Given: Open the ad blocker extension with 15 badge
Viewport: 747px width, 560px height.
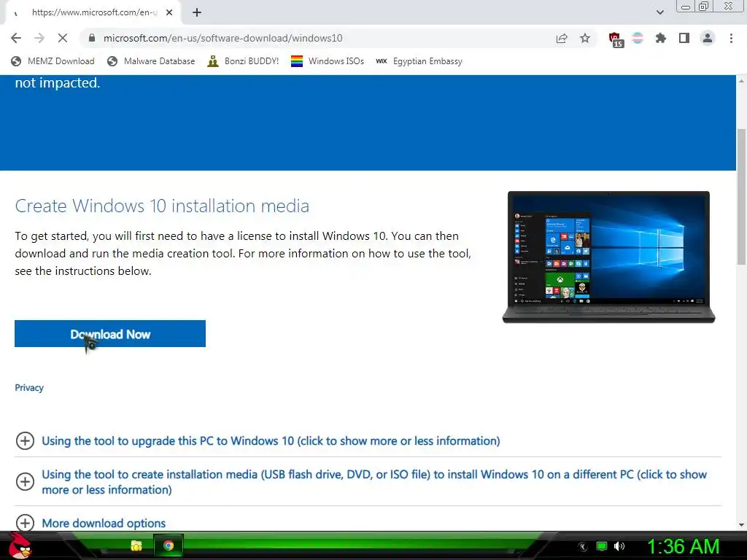Looking at the screenshot, I should pyautogui.click(x=616, y=39).
